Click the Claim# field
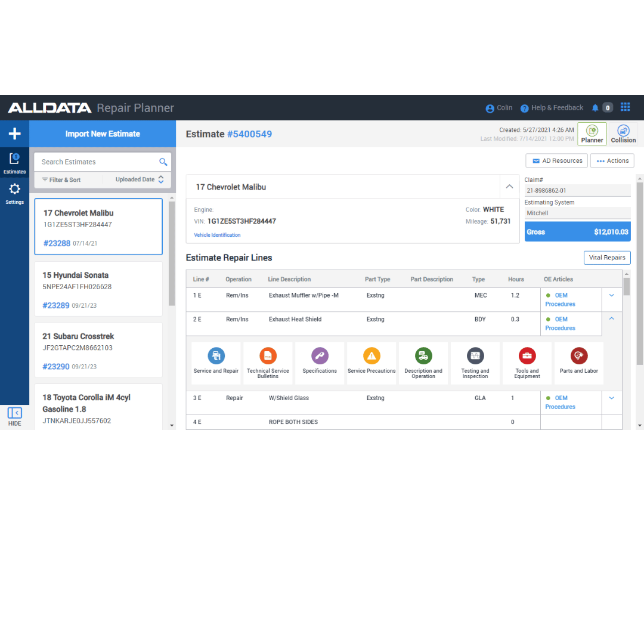This screenshot has width=644, height=644. tap(577, 191)
